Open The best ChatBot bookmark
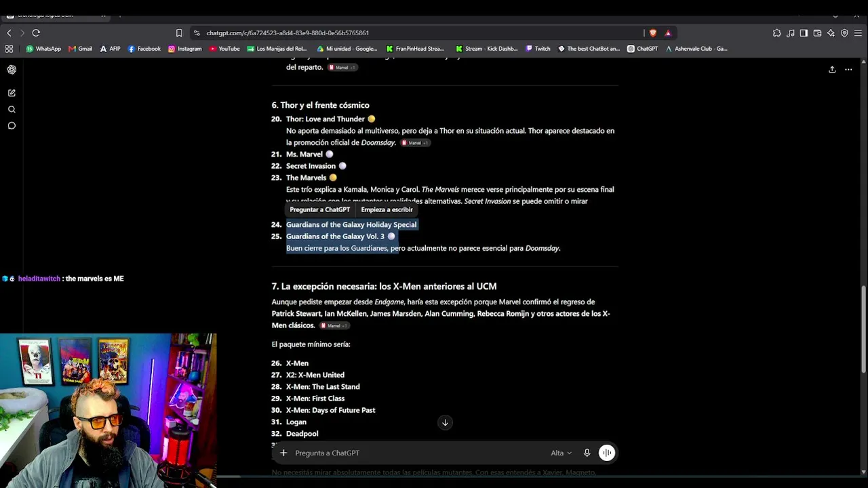 (x=589, y=49)
